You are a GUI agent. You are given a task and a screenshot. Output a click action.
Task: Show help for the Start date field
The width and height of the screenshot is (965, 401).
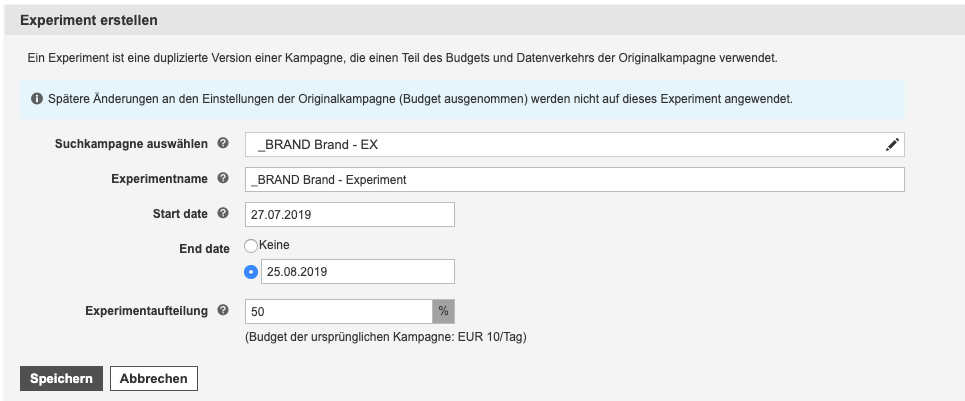[223, 213]
